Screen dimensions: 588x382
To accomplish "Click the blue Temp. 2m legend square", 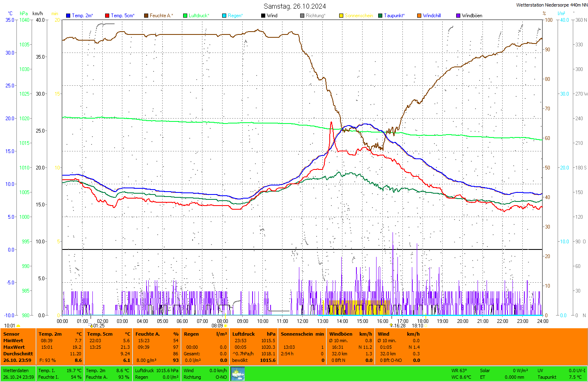I will pos(68,16).
